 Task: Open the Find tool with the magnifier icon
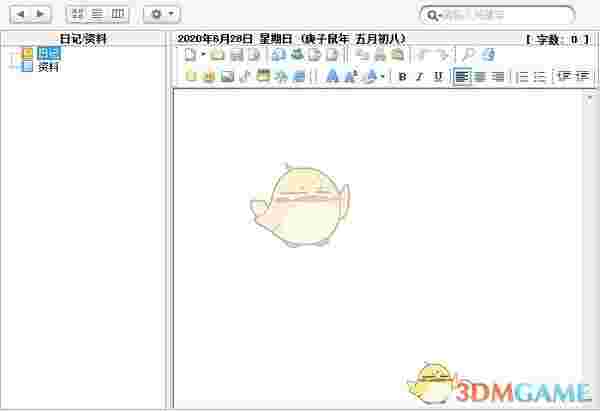click(x=468, y=55)
